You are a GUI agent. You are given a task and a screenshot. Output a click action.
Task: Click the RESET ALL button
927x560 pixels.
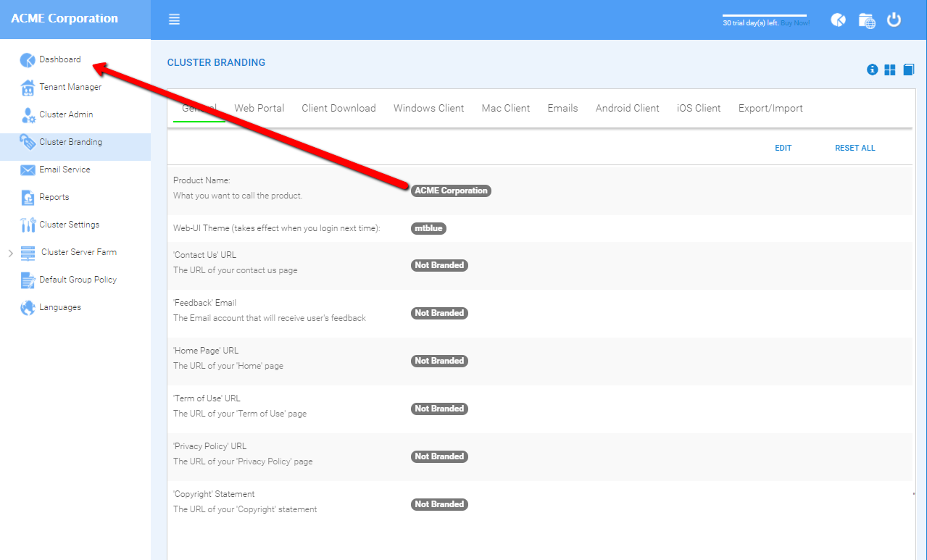(855, 148)
